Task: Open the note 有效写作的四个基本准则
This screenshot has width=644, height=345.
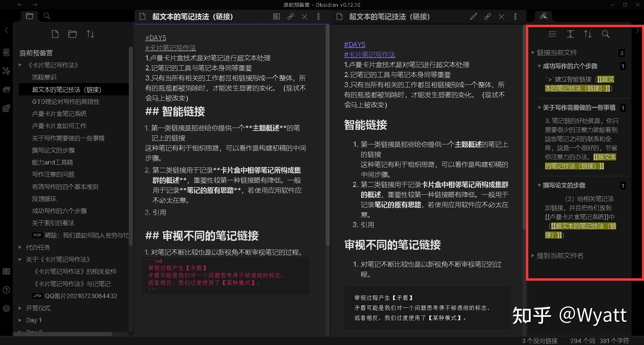Action: point(65,187)
